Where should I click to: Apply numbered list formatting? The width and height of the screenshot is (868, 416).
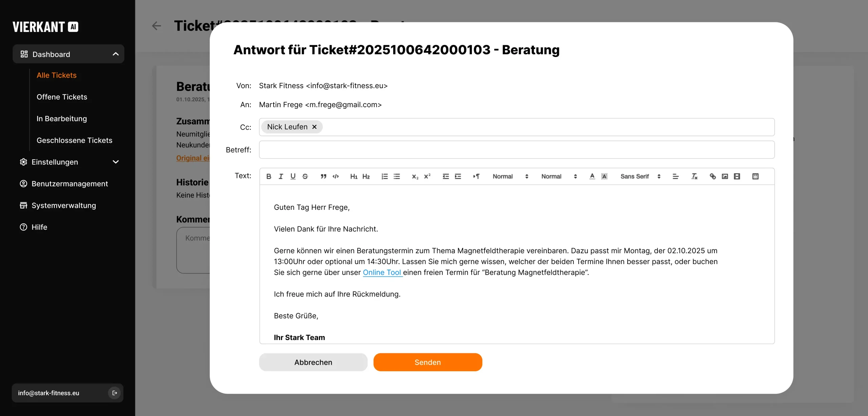point(384,176)
